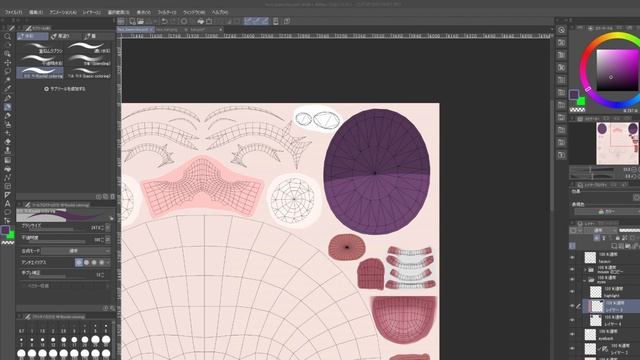Image resolution: width=640 pixels, height=360 pixels.
Task: Choose the first anti-aliasing option (none)
Action: coord(78,263)
